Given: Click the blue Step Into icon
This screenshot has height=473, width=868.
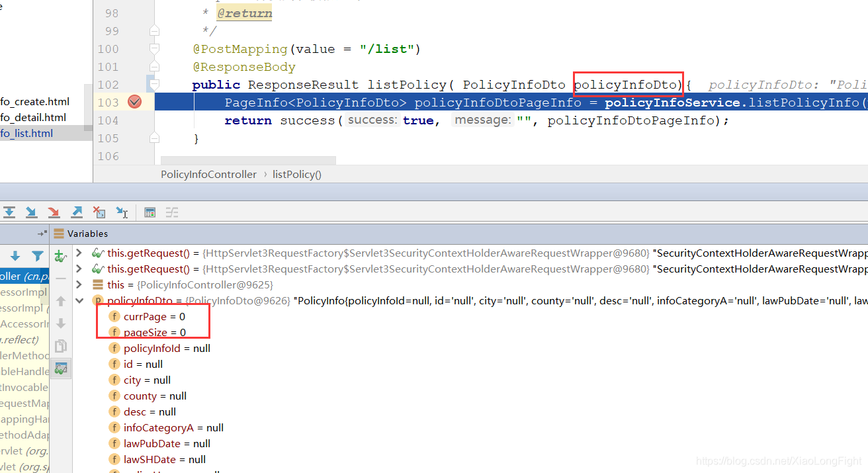Looking at the screenshot, I should [31, 212].
